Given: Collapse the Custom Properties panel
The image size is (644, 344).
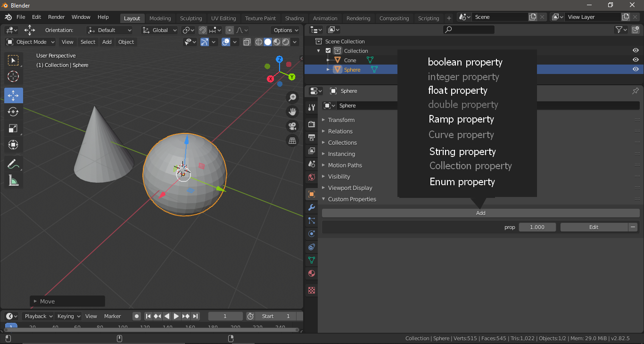Looking at the screenshot, I should (x=352, y=199).
